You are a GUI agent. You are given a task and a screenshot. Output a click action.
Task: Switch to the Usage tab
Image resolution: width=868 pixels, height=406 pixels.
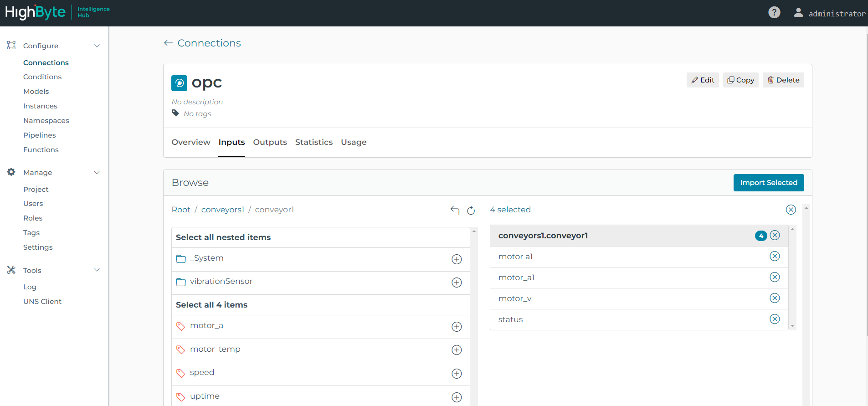(x=354, y=142)
